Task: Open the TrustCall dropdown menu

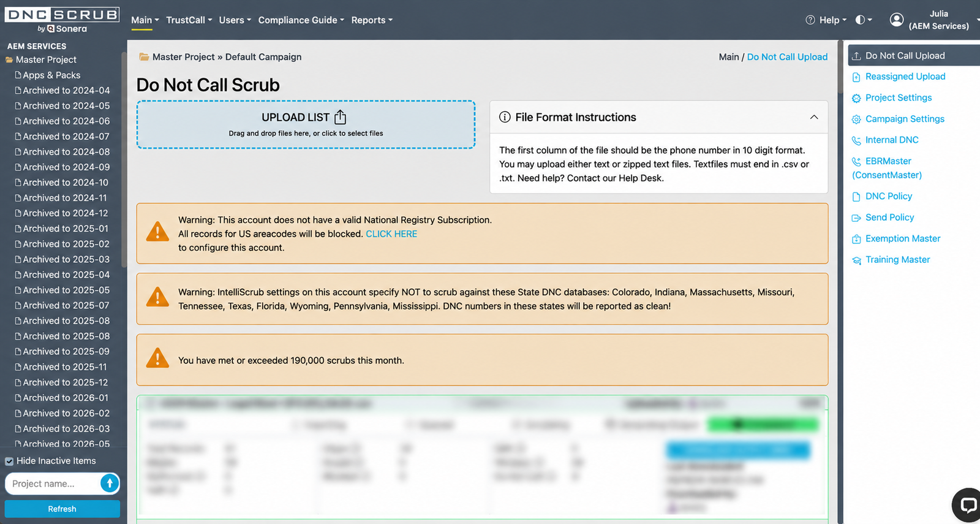Action: [189, 20]
